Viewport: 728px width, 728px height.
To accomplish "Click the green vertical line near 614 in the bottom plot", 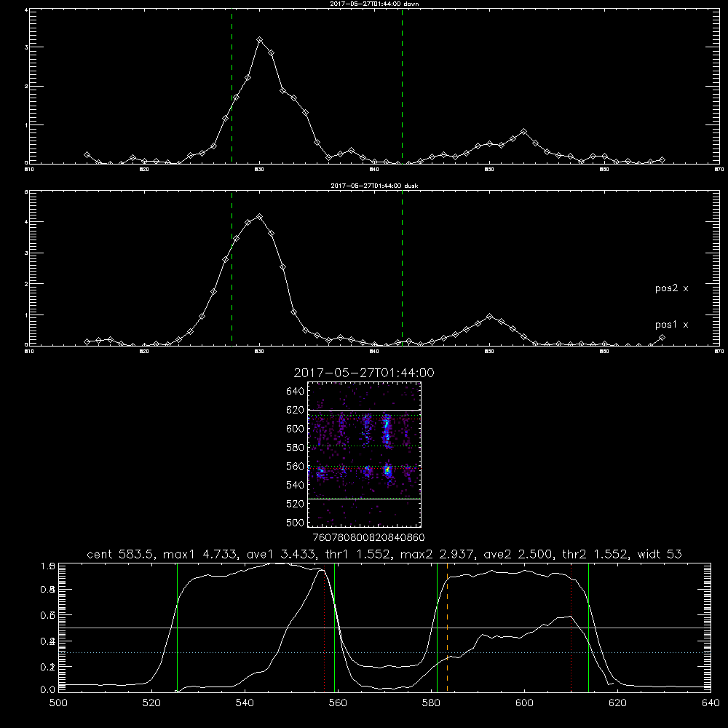I will pyautogui.click(x=588, y=628).
